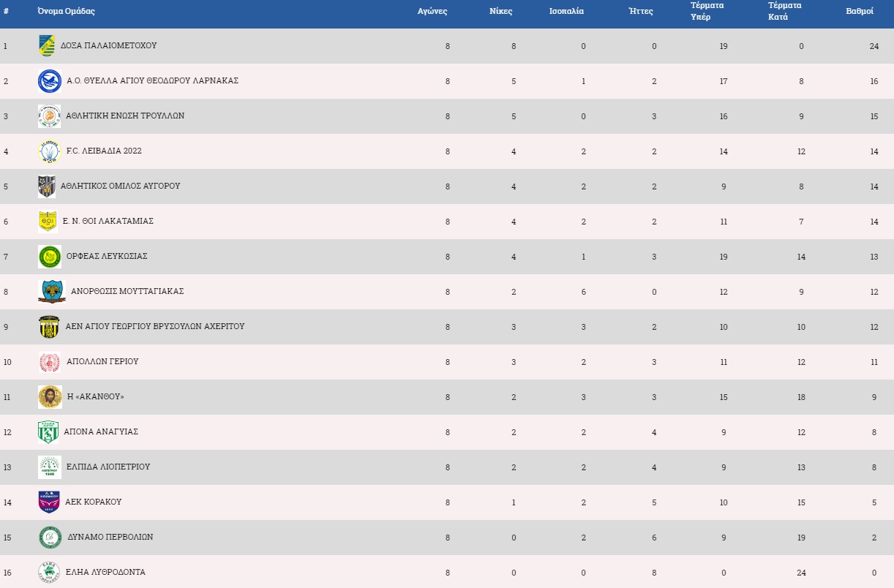The width and height of the screenshot is (894, 588).
Task: Click the ΑΘΛΗΤΙΚΗ ΕΝΩΣΗ ΤΡΟΥΛΛΩΝ logo
Action: tap(50, 116)
